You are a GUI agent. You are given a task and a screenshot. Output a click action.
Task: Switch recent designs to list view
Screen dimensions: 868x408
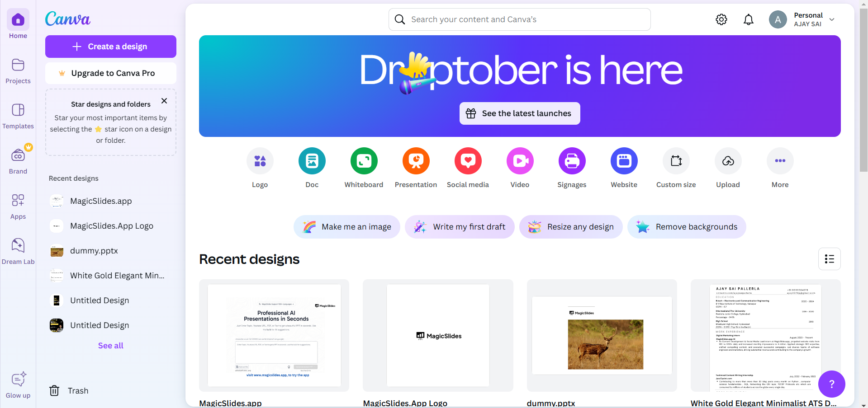point(830,259)
